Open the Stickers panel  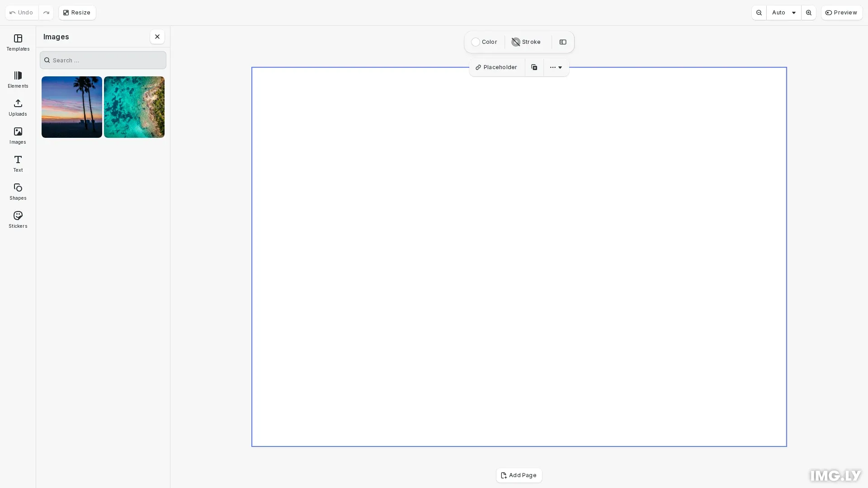(18, 220)
